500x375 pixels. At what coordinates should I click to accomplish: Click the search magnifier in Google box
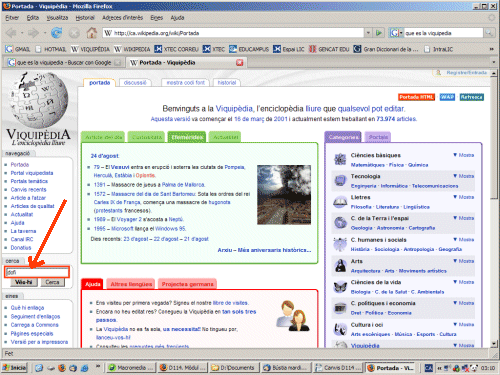point(489,33)
